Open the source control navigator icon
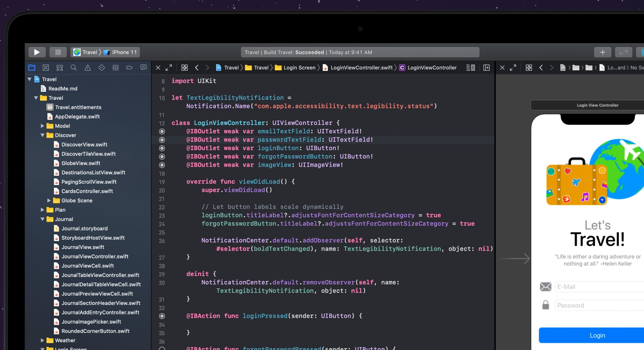Screen dimensions: 644x350 pyautogui.click(x=46, y=67)
